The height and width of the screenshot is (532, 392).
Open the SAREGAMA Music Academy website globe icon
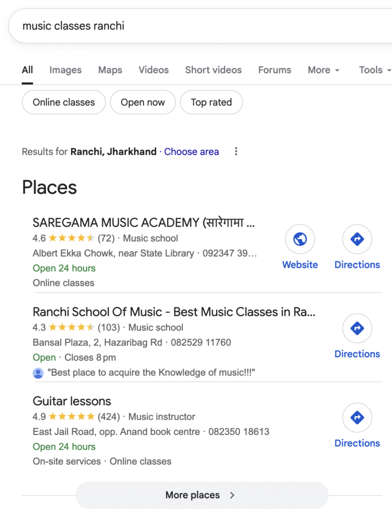point(300,239)
